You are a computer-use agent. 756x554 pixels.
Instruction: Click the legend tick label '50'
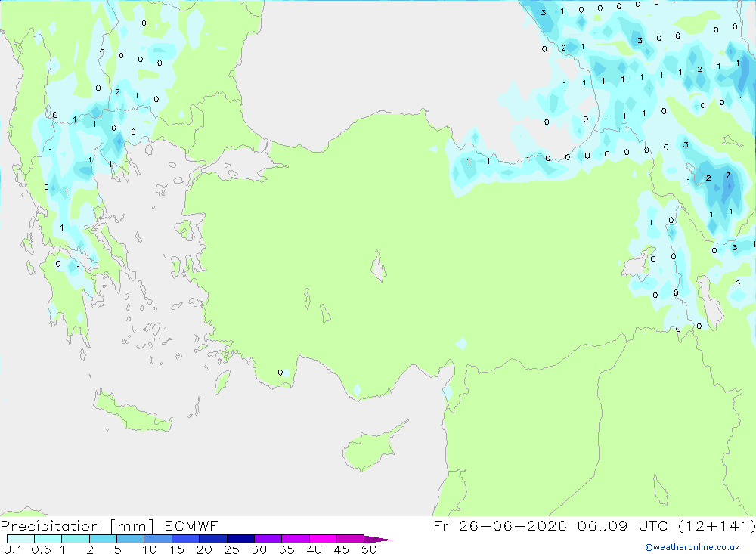coord(369,549)
